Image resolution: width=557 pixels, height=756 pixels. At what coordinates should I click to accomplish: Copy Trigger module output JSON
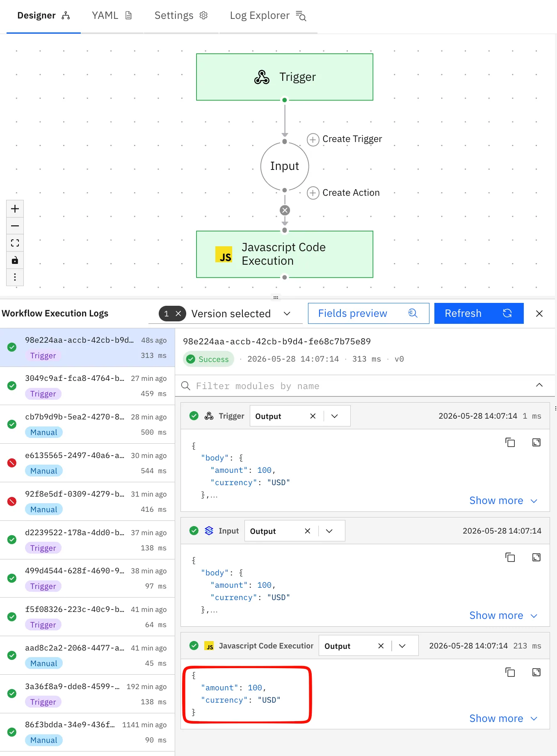pos(510,442)
